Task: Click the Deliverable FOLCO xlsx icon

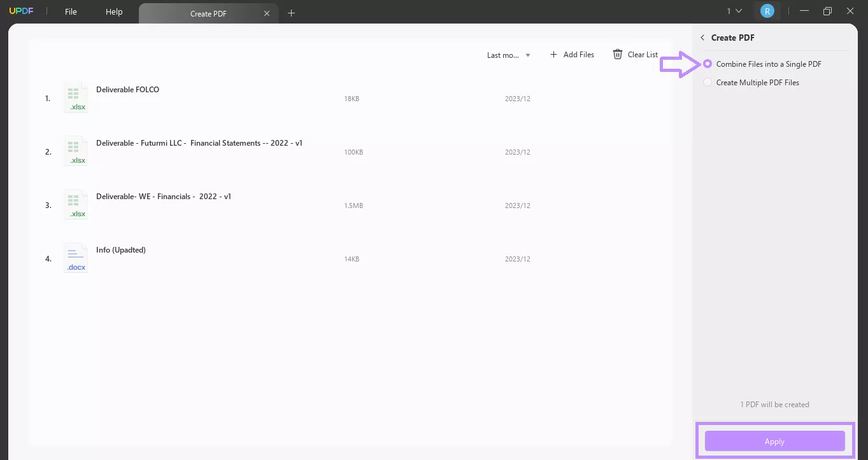Action: pyautogui.click(x=76, y=98)
